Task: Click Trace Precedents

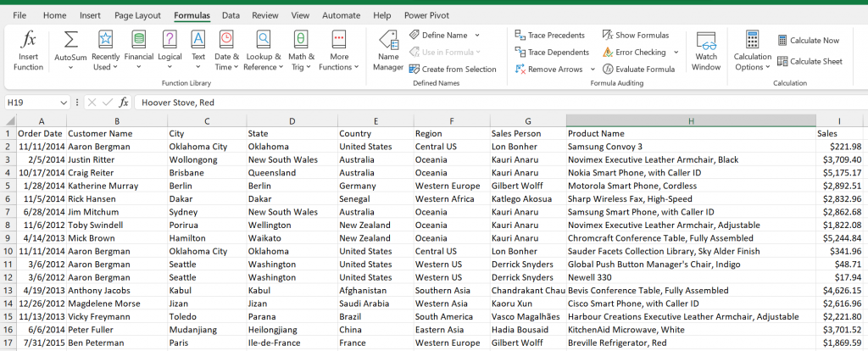Action: (x=549, y=35)
